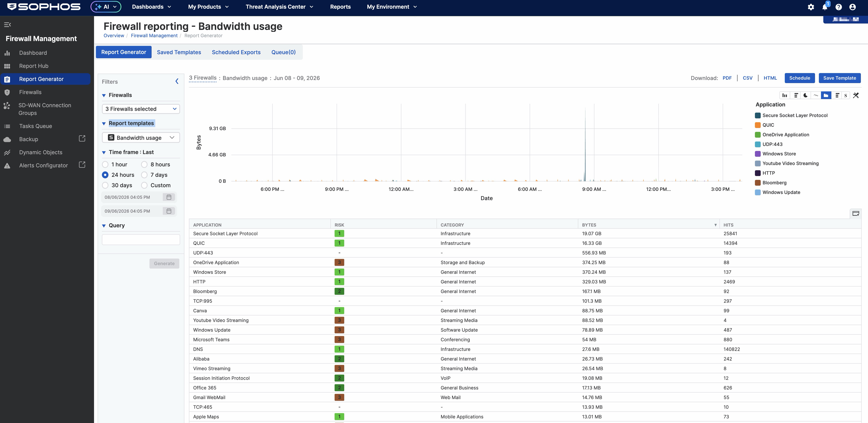Viewport: 868px width, 423px height.
Task: Open the Bandwidth usage template dropdown
Action: pos(141,138)
